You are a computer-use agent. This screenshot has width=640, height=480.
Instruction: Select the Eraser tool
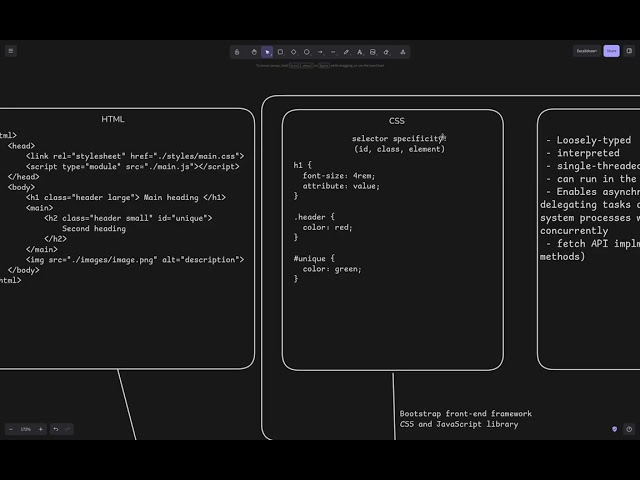tap(386, 52)
